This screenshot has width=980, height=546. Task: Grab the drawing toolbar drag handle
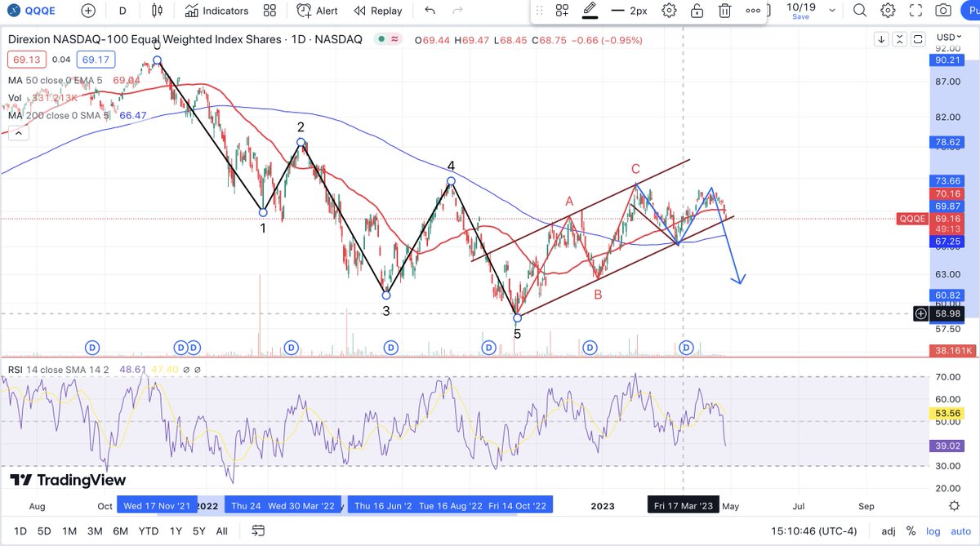[540, 11]
